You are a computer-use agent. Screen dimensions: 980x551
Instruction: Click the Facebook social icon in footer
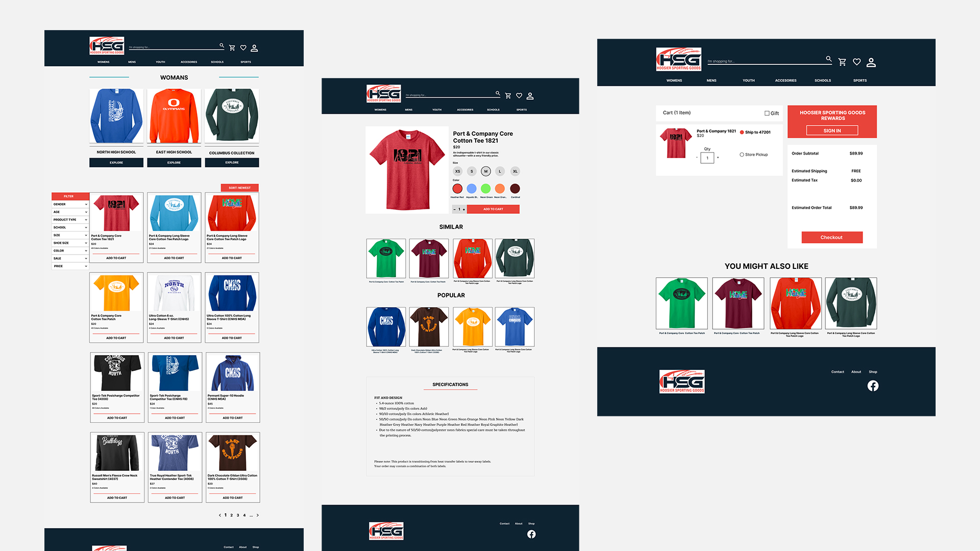pyautogui.click(x=872, y=386)
